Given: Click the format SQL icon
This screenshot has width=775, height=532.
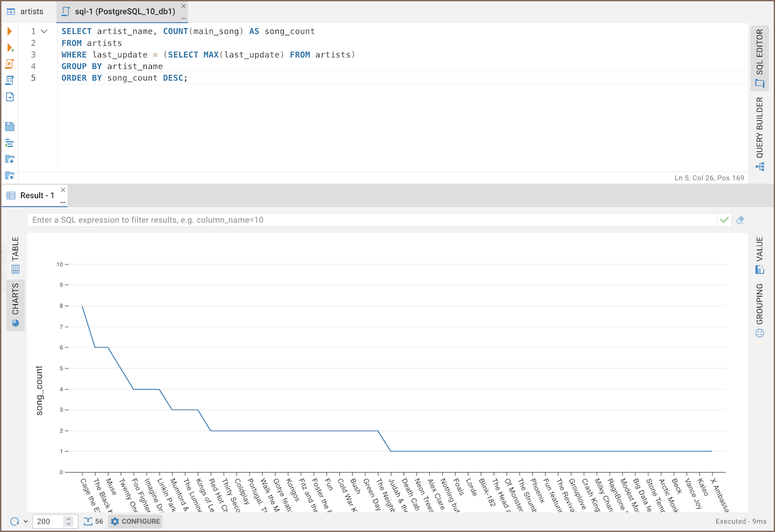Looking at the screenshot, I should pos(10,143).
